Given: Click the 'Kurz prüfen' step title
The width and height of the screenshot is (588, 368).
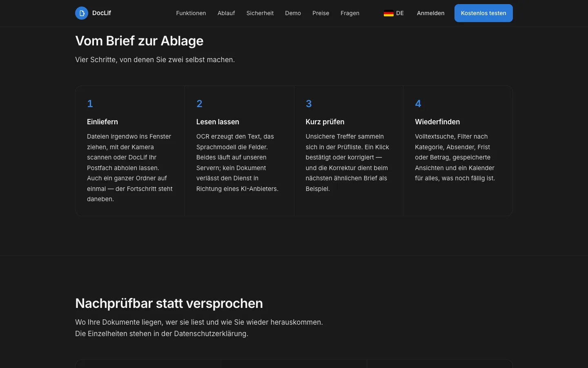Looking at the screenshot, I should pyautogui.click(x=325, y=122).
